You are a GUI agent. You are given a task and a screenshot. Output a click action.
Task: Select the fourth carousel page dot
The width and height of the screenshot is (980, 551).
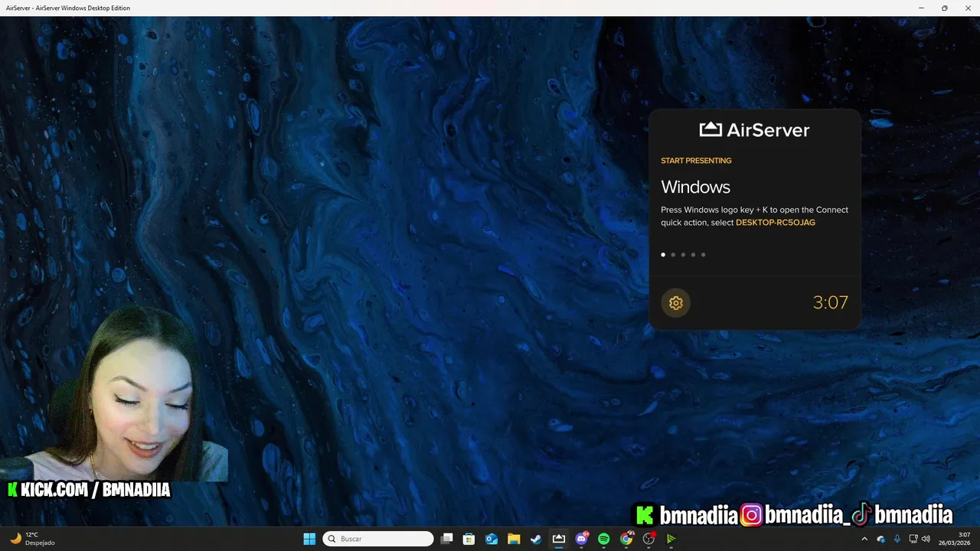[693, 255]
